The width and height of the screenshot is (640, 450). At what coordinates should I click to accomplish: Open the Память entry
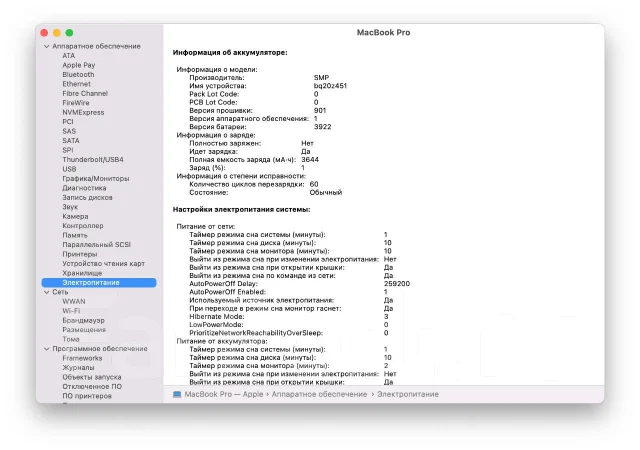75,235
